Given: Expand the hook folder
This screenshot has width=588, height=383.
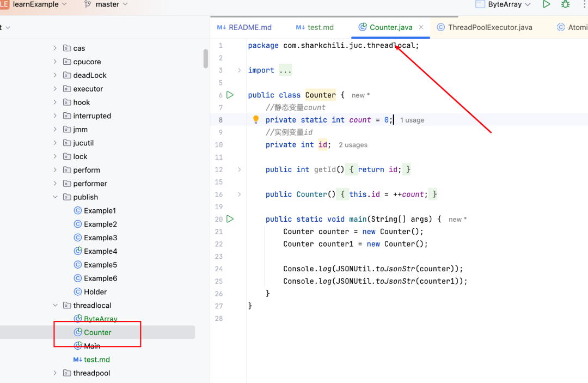Looking at the screenshot, I should pos(55,102).
